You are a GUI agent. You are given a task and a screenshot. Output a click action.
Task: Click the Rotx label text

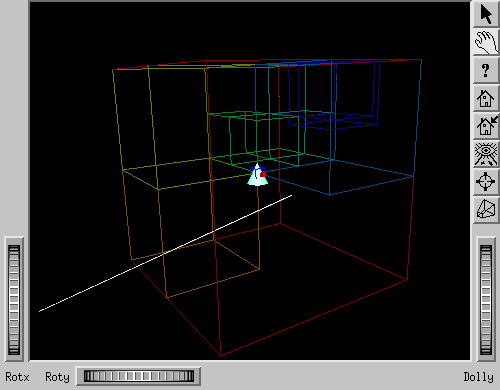(17, 377)
